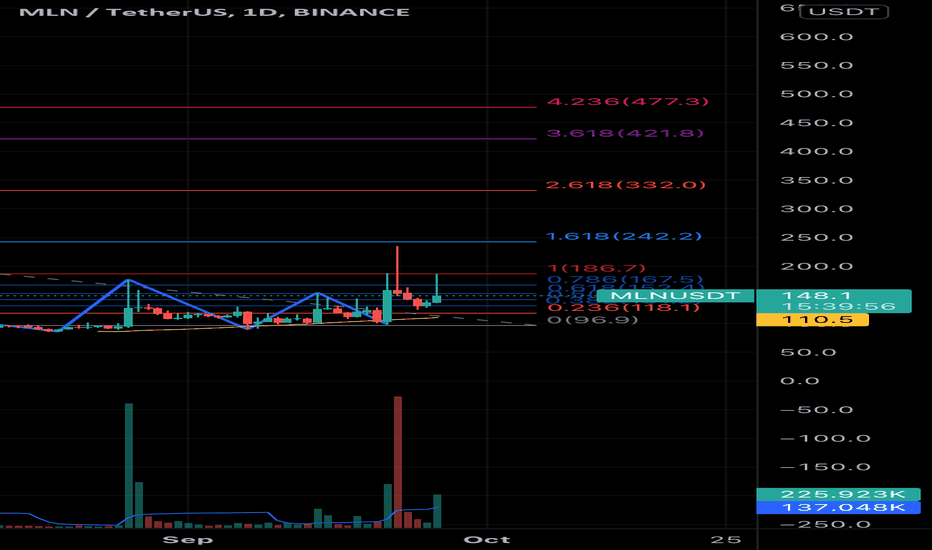This screenshot has width=932, height=550.
Task: Select the 4.236(477.3) Fibonacci level label
Action: (x=628, y=102)
